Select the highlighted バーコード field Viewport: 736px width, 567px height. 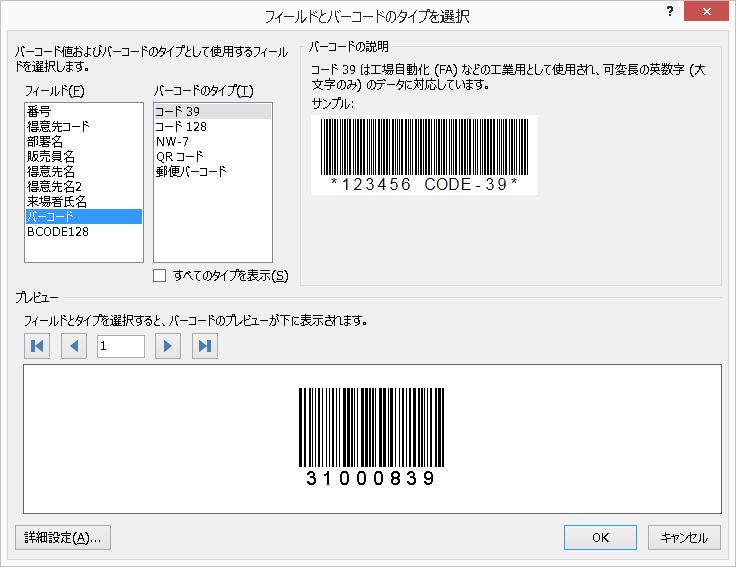coord(84,216)
